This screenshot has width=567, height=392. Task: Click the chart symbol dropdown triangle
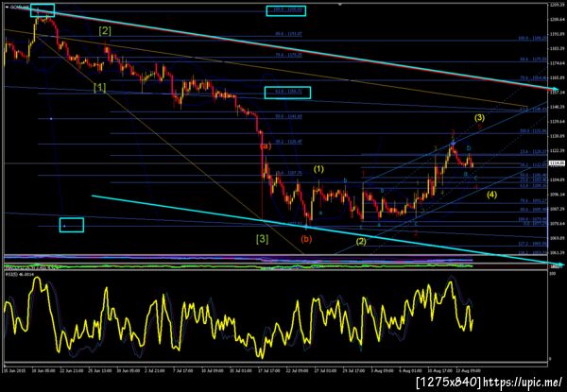coord(7,7)
